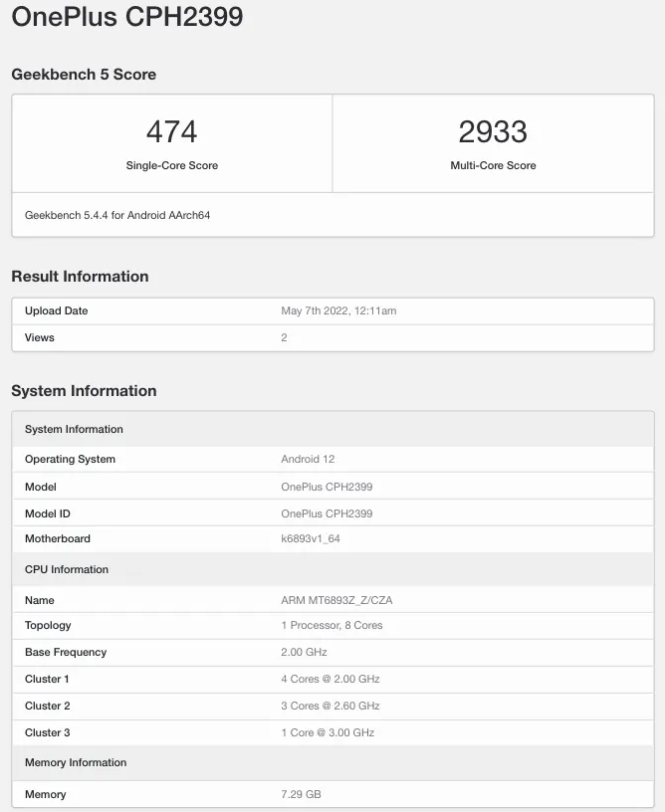Select the single-core score value 474
Viewport: 665px width, 812px height.
pyautogui.click(x=171, y=131)
